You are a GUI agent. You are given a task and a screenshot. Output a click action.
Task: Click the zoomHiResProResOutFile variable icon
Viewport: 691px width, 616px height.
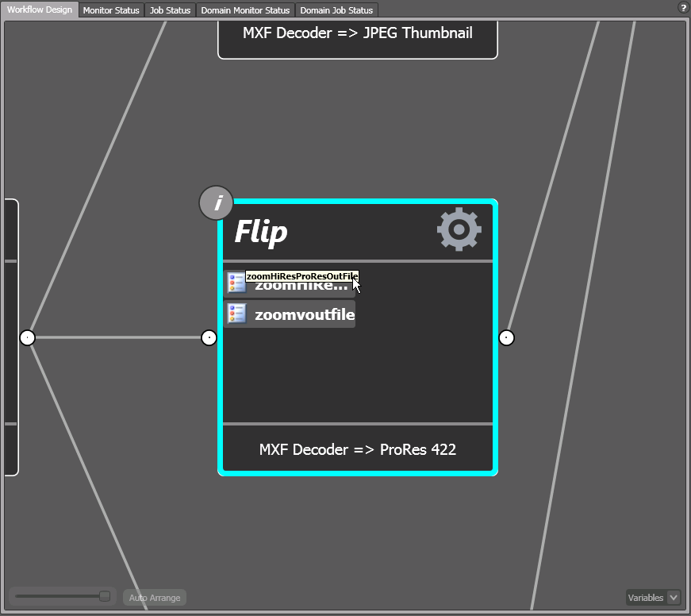(236, 283)
